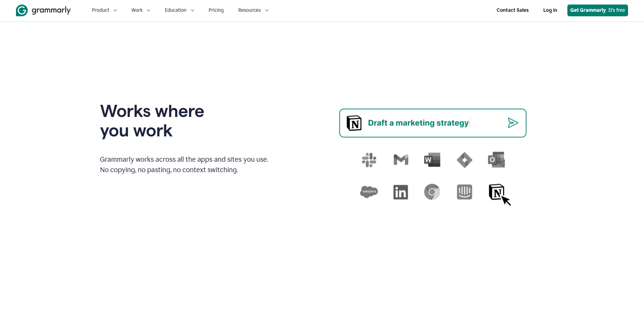Viewport: 644px width, 320px height.
Task: Select the LinkedIn app icon
Action: [401, 192]
